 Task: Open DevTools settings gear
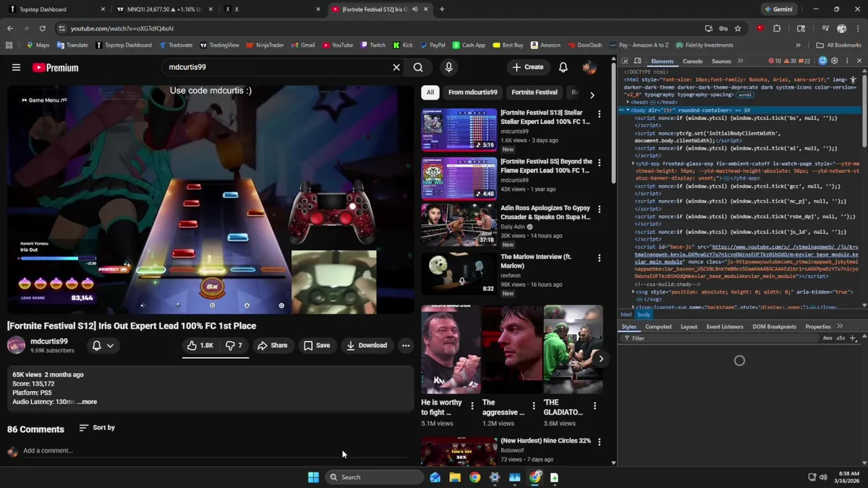pos(834,61)
